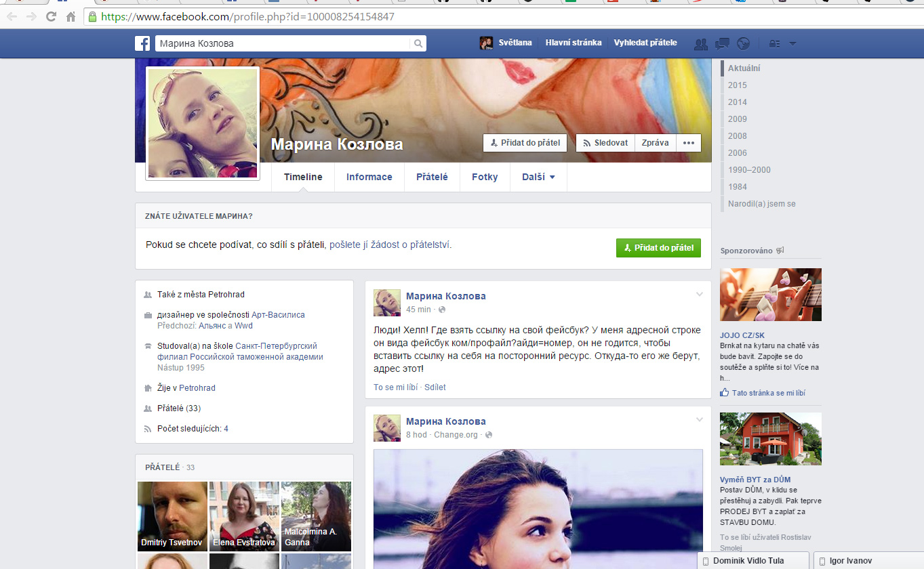Viewport: 924px width, 569px height.
Task: Jump to 2006 in timeline
Action: point(737,153)
